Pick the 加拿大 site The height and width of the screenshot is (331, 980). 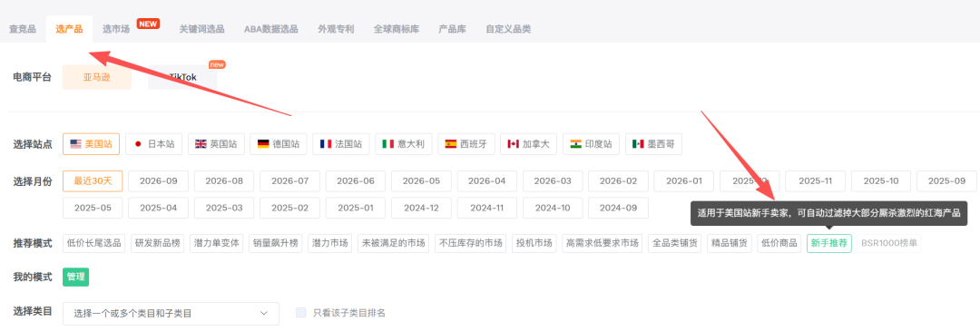tap(529, 143)
